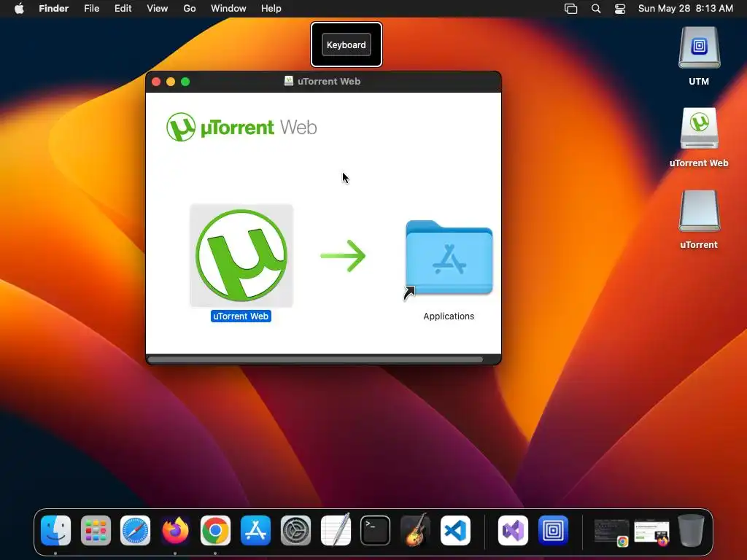Viewport: 747px width, 560px height.
Task: Open the Help menu
Action: point(271,9)
